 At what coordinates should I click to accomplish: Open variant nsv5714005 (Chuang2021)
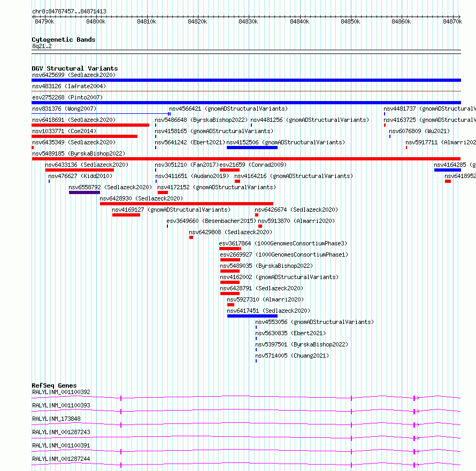pos(291,356)
